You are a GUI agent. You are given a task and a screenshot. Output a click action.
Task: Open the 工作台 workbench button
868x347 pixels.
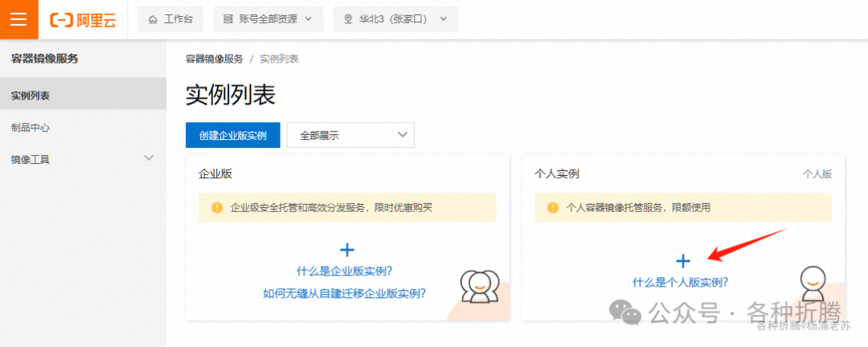point(171,19)
